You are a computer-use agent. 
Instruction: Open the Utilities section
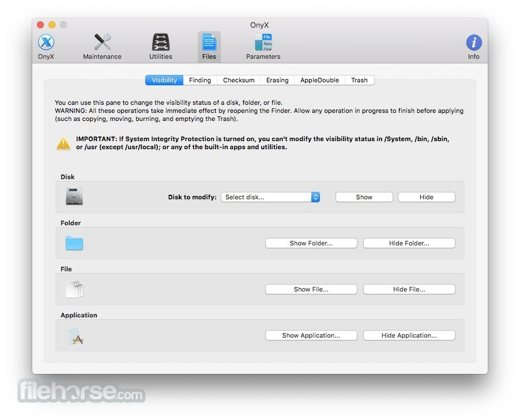[160, 47]
